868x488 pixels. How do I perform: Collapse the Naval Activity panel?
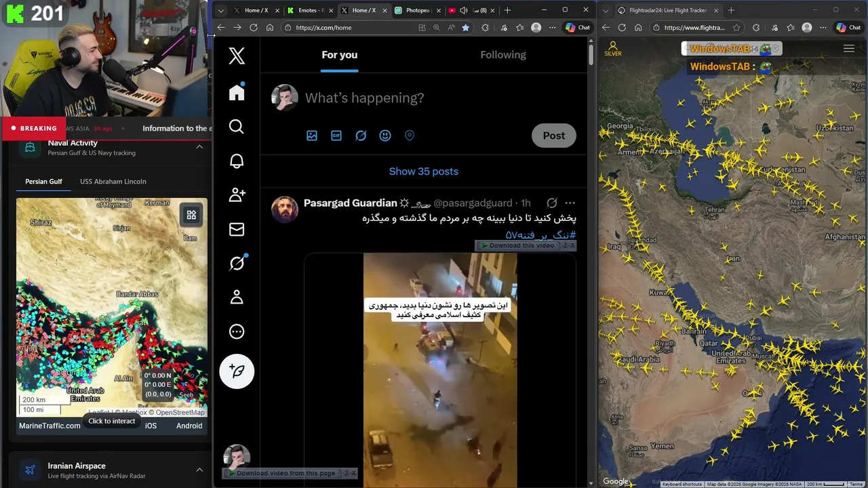tap(199, 147)
